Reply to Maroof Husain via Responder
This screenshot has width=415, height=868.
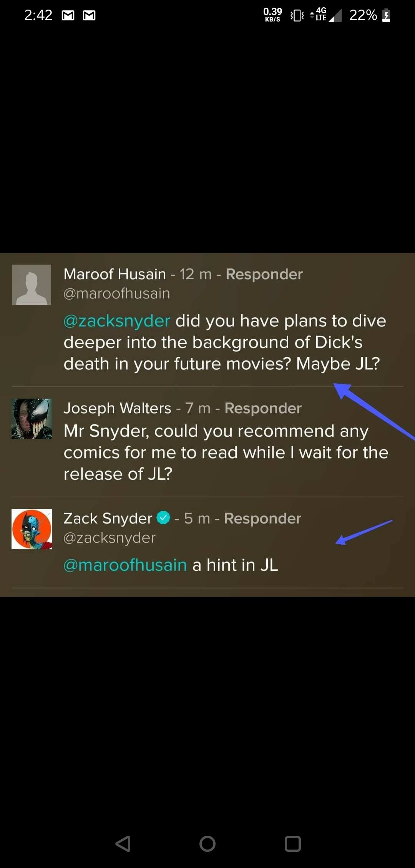point(264,274)
